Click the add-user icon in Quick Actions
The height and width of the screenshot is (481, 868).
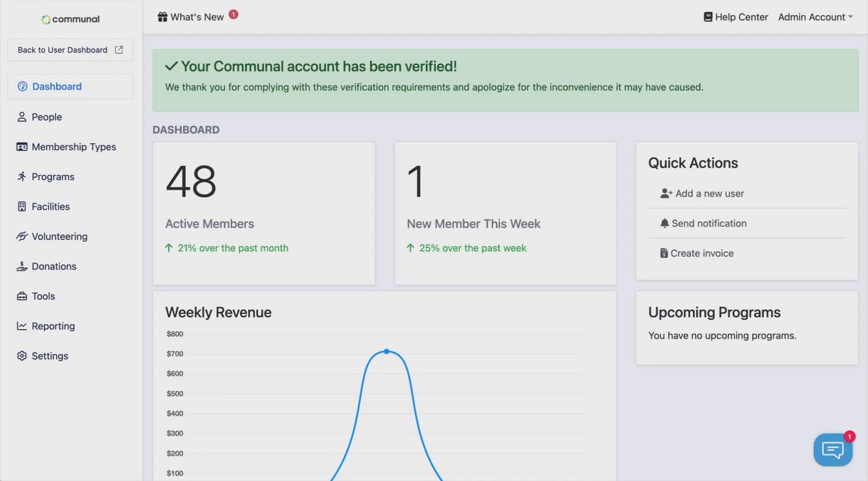click(x=666, y=193)
